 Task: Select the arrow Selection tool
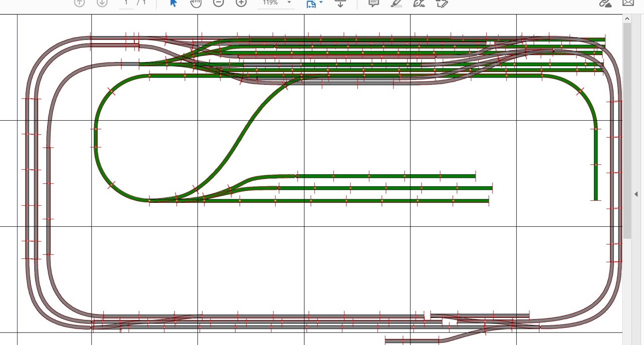173,3
